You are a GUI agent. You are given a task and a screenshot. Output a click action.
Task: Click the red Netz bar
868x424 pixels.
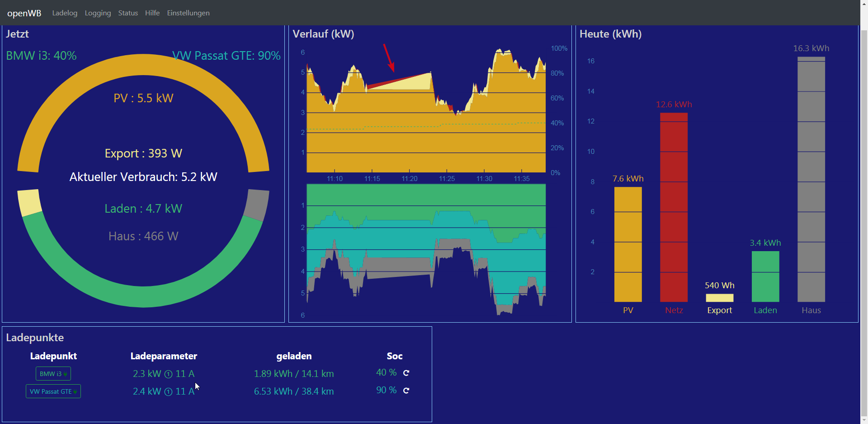674,207
